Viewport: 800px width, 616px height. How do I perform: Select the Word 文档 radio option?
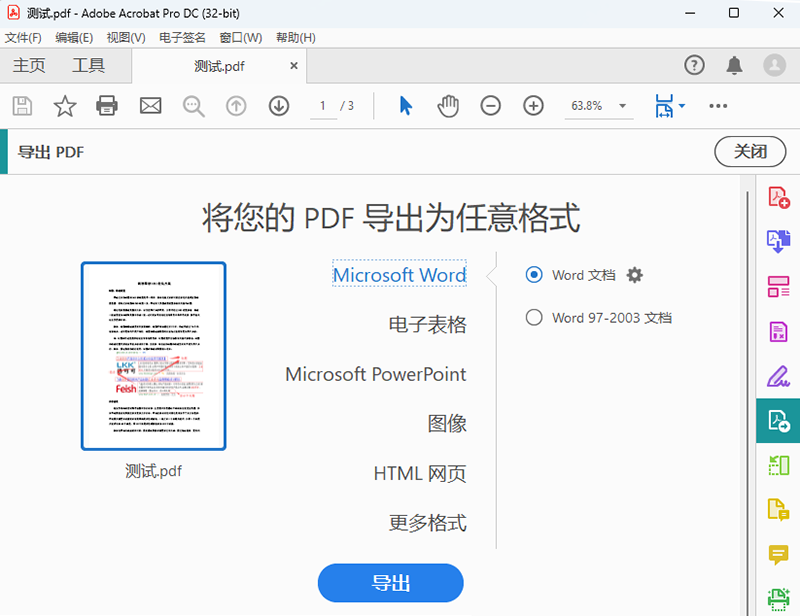(x=534, y=275)
